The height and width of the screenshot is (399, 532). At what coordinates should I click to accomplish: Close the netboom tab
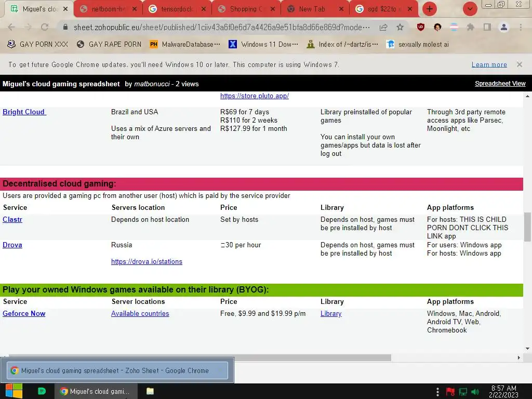click(135, 9)
